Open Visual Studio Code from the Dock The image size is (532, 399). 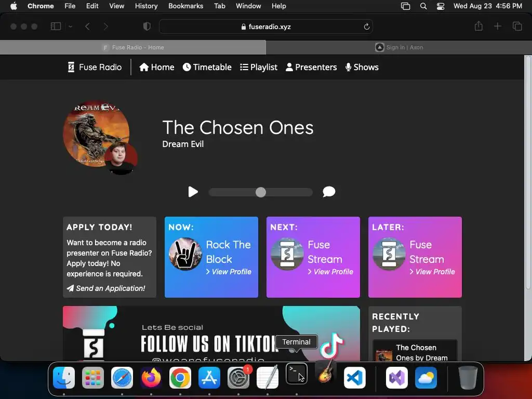[x=354, y=378]
